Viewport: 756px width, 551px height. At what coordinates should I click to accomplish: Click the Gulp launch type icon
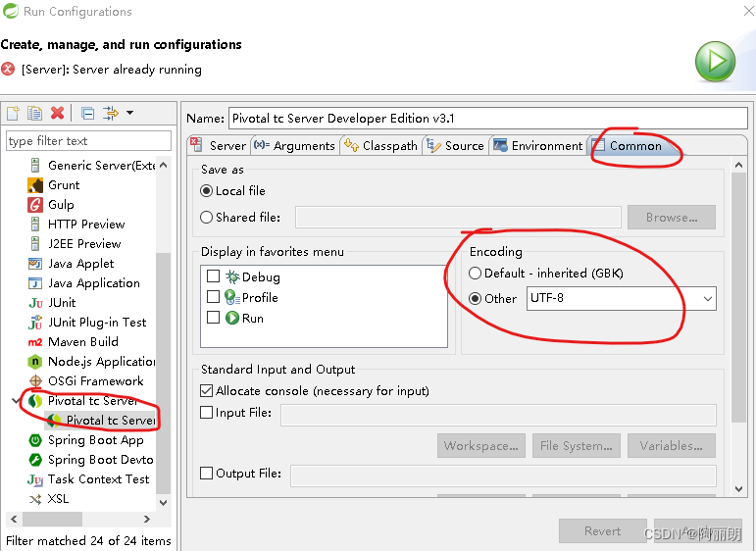click(x=35, y=205)
